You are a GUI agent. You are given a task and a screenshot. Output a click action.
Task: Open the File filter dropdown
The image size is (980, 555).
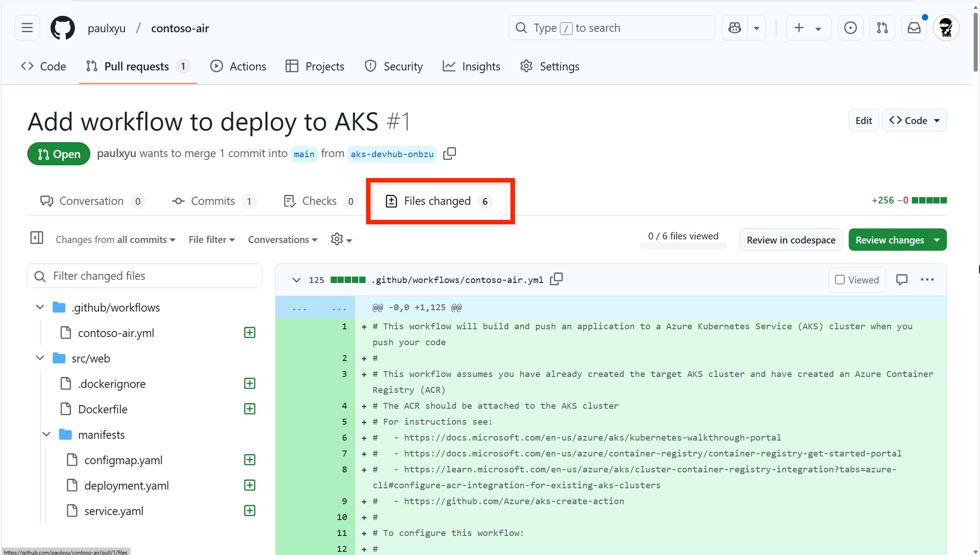click(212, 240)
